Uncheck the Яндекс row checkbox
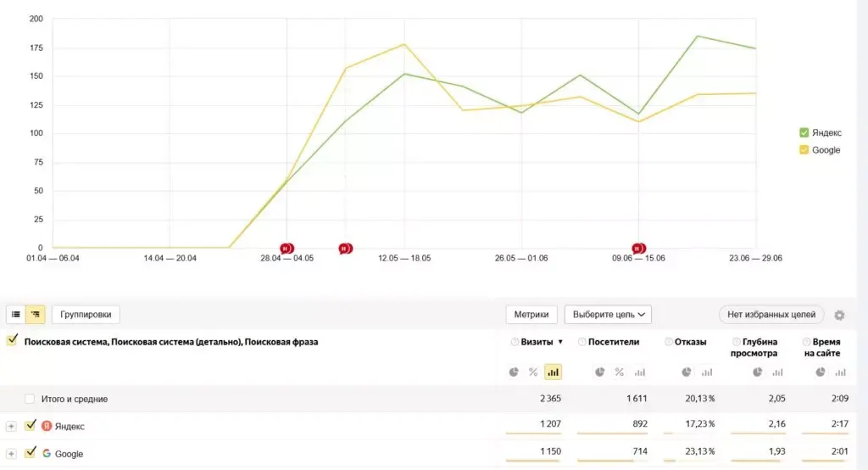This screenshot has width=868, height=470. click(x=31, y=425)
